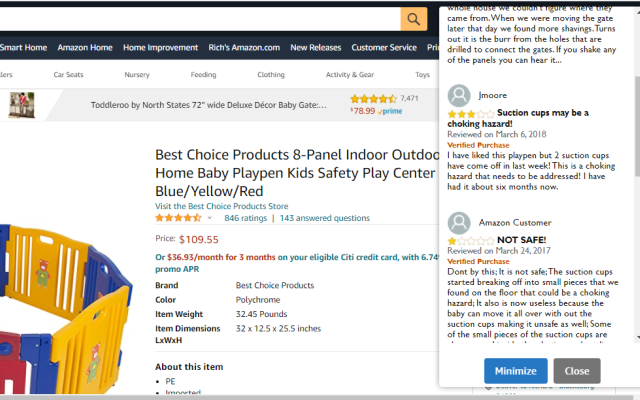Open the Activity & Gear category
Image resolution: width=640 pixels, height=400 pixels.
[x=350, y=75]
